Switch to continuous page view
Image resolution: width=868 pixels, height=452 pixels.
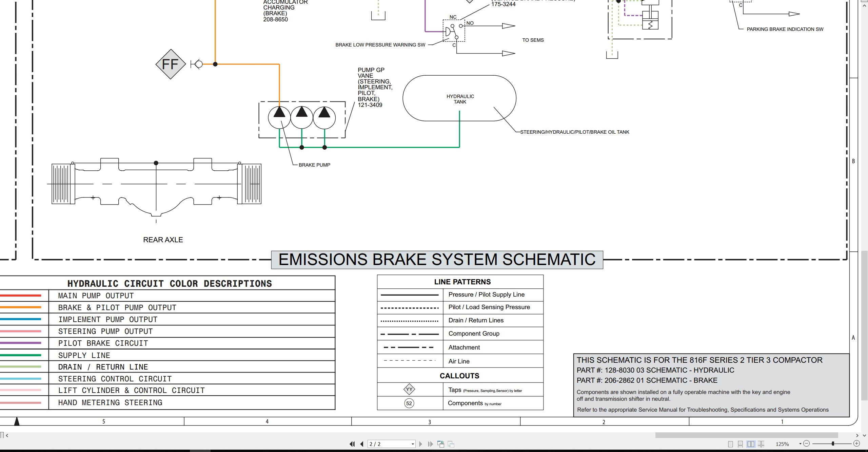(741, 444)
